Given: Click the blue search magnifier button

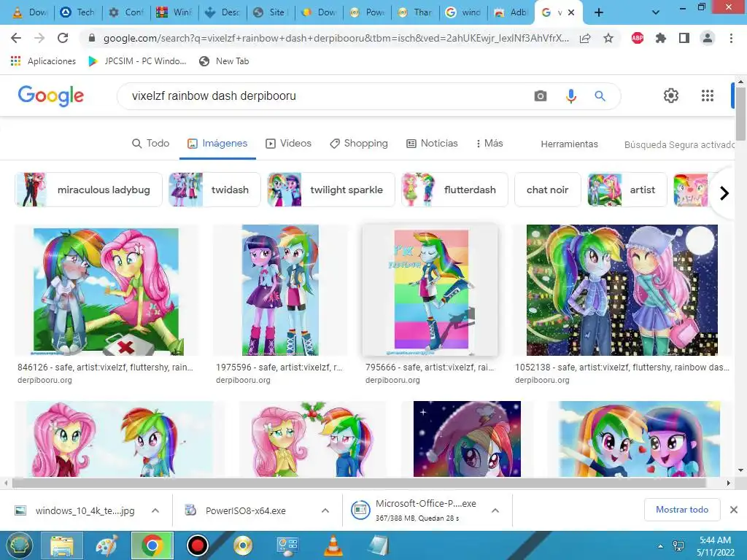Looking at the screenshot, I should [600, 96].
